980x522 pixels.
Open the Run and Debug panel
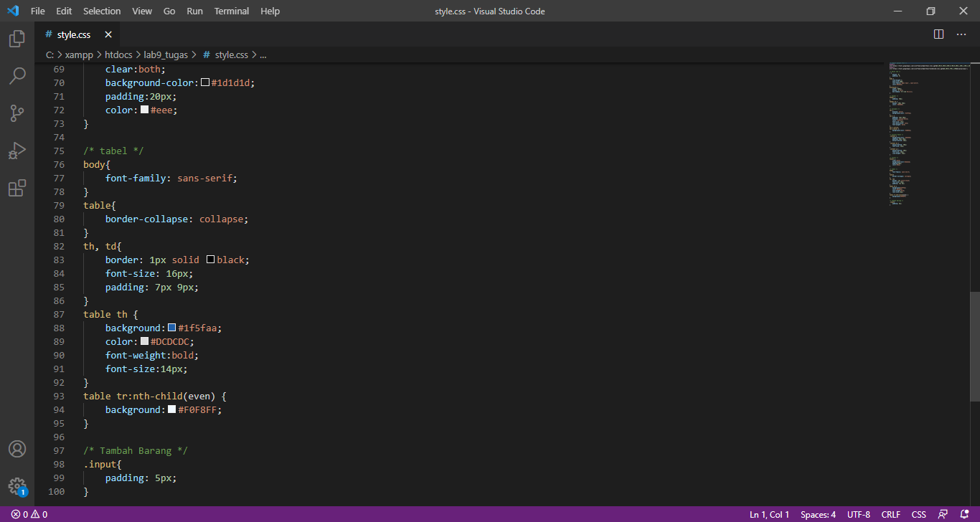pyautogui.click(x=17, y=151)
